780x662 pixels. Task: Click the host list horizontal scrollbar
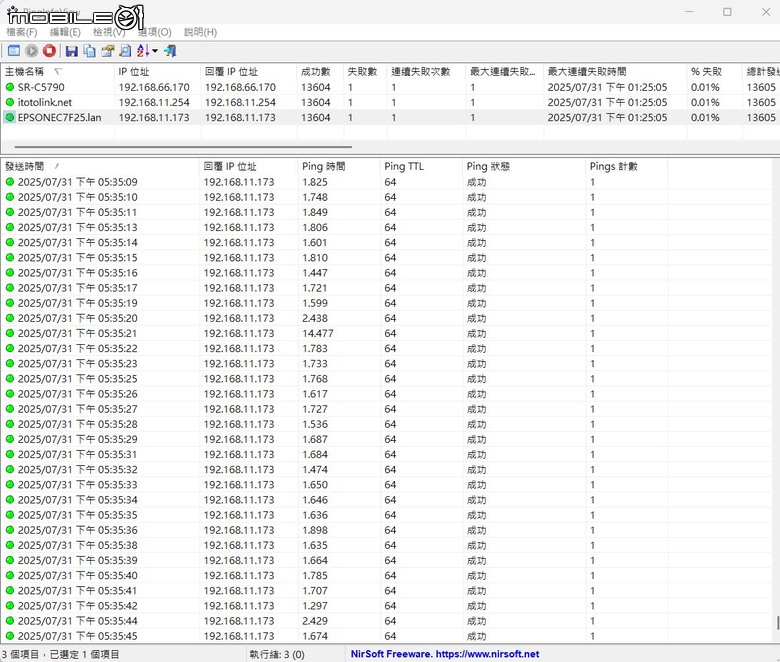[x=183, y=147]
